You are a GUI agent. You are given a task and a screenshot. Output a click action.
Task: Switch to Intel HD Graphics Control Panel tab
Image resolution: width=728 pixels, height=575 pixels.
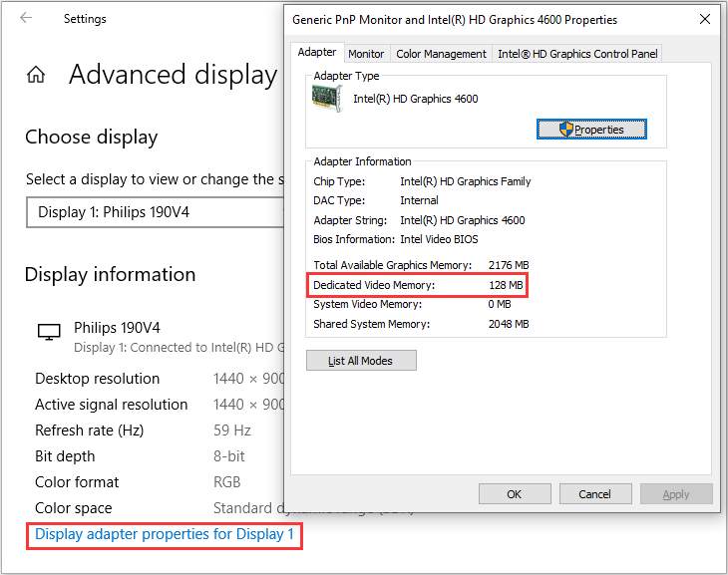(577, 54)
